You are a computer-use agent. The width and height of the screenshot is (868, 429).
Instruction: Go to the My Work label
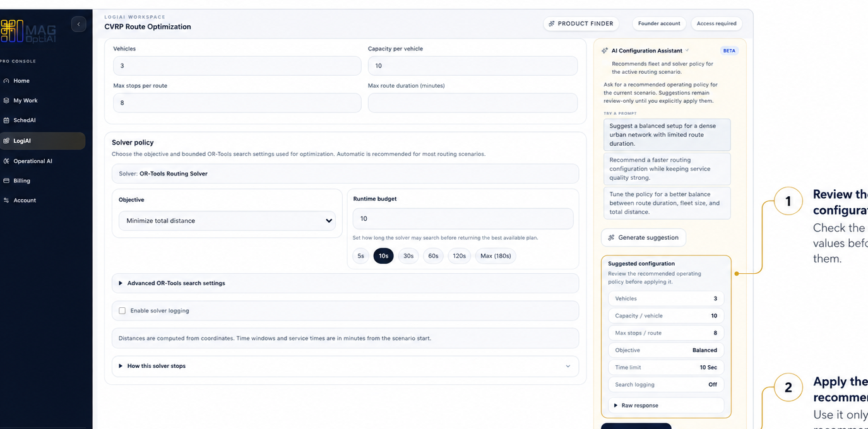(25, 100)
